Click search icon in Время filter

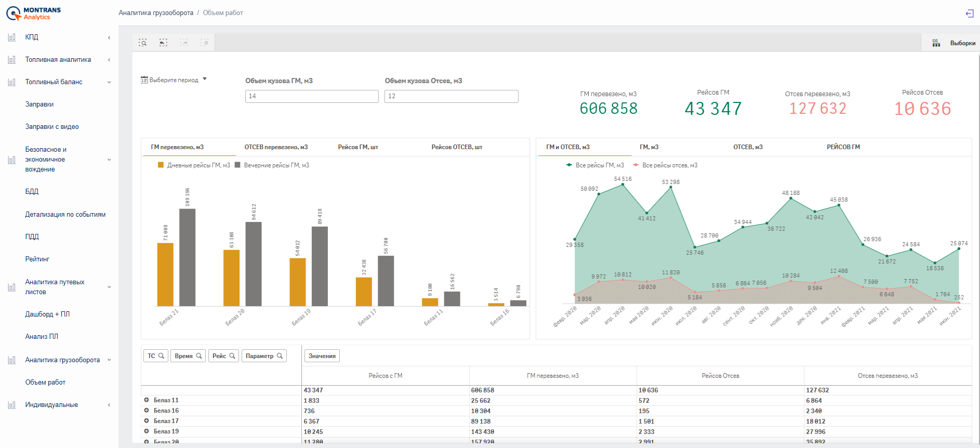coord(199,356)
